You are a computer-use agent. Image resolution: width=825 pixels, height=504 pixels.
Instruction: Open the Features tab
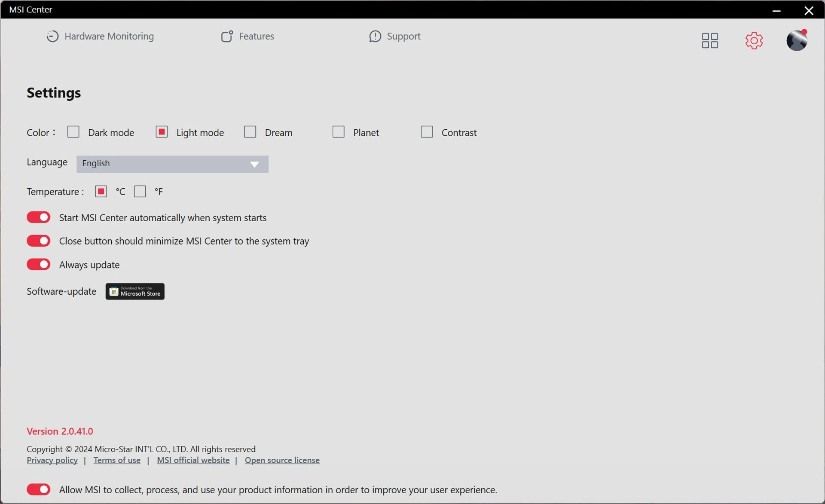pyautogui.click(x=247, y=36)
